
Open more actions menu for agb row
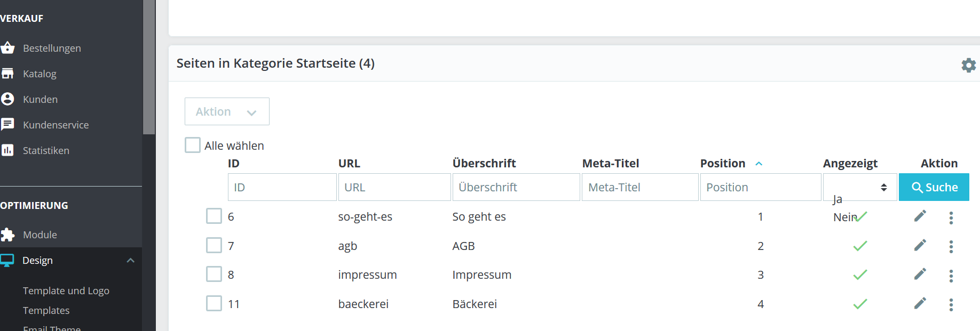coord(951,246)
